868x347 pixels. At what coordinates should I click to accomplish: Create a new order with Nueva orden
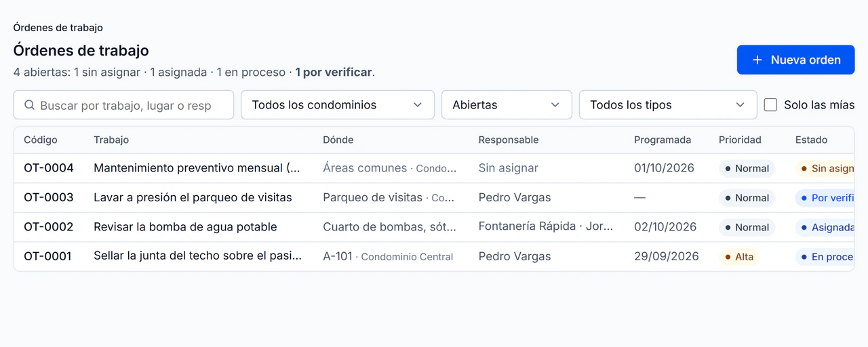tap(795, 60)
